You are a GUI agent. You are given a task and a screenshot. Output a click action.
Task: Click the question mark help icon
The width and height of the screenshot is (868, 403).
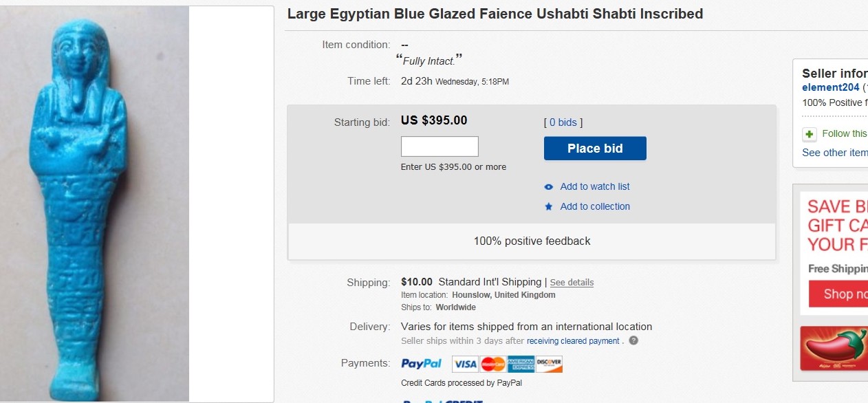(633, 340)
